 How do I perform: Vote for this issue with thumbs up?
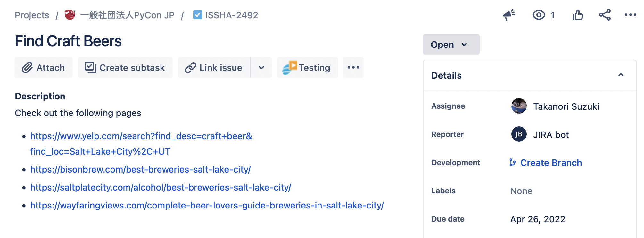tap(578, 15)
